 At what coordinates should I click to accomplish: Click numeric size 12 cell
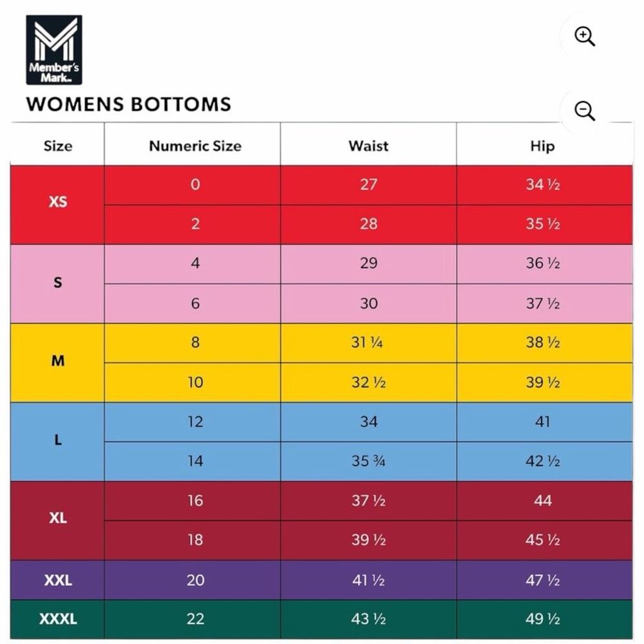tap(195, 422)
